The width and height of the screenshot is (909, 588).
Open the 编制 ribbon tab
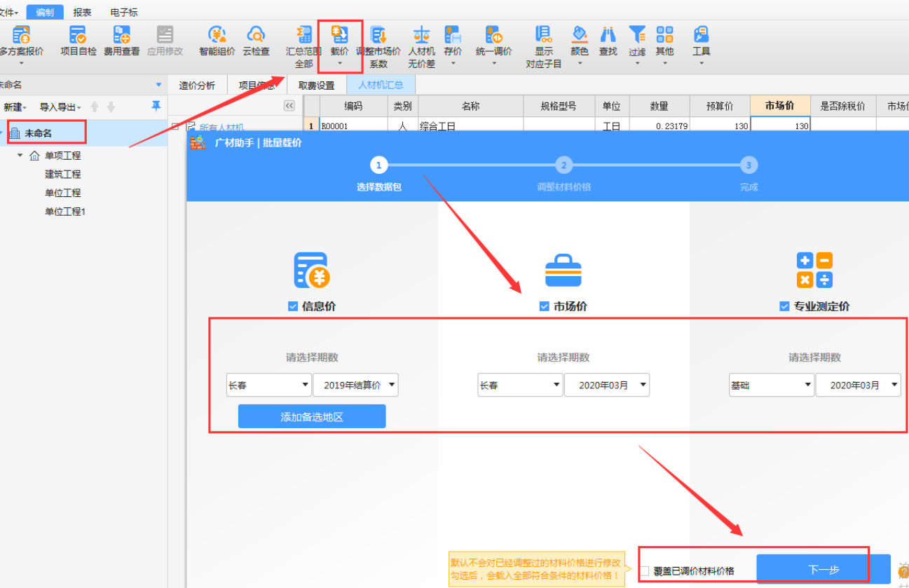click(x=45, y=12)
